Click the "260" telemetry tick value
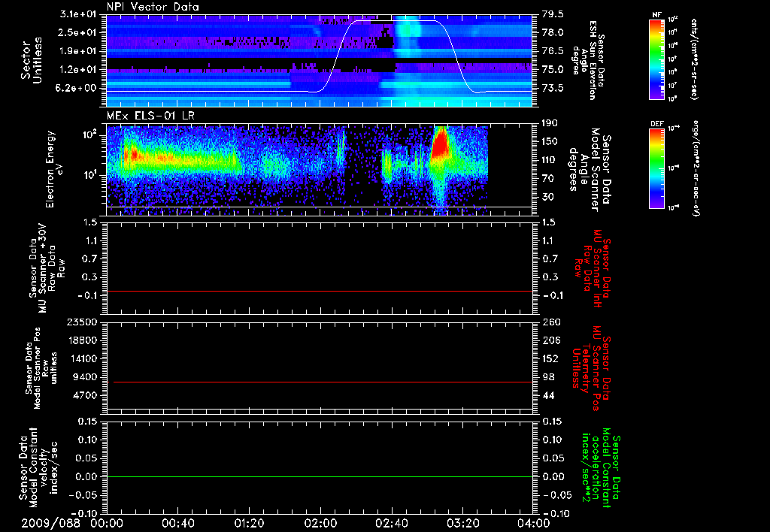Viewport: 770px width, 532px height. coord(550,322)
